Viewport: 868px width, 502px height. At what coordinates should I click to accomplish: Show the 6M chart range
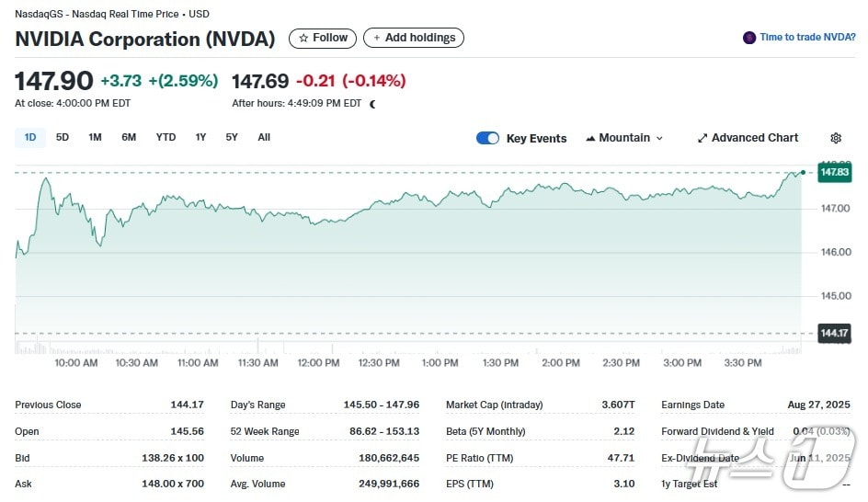click(x=129, y=138)
